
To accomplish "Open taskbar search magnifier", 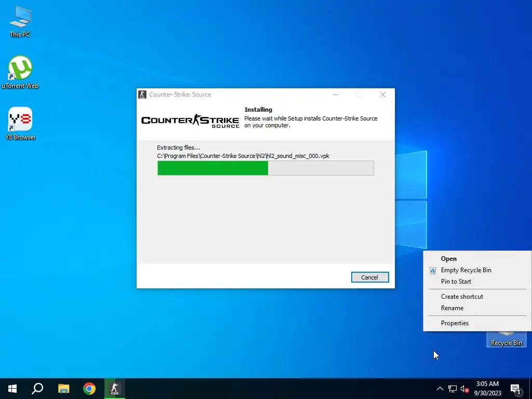I will [x=37, y=389].
